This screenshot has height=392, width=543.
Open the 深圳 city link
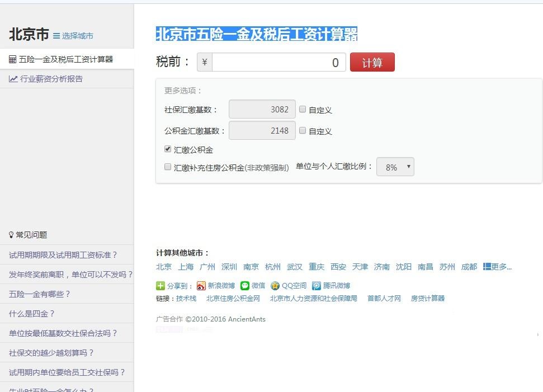point(229,267)
